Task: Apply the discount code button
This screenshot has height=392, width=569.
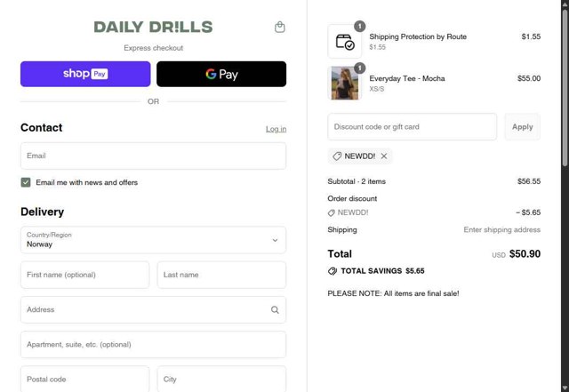Action: click(522, 127)
